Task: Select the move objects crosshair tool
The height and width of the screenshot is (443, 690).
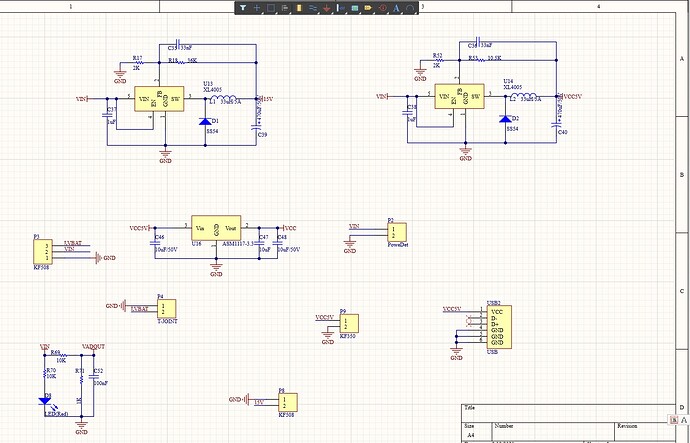Action: [257, 7]
